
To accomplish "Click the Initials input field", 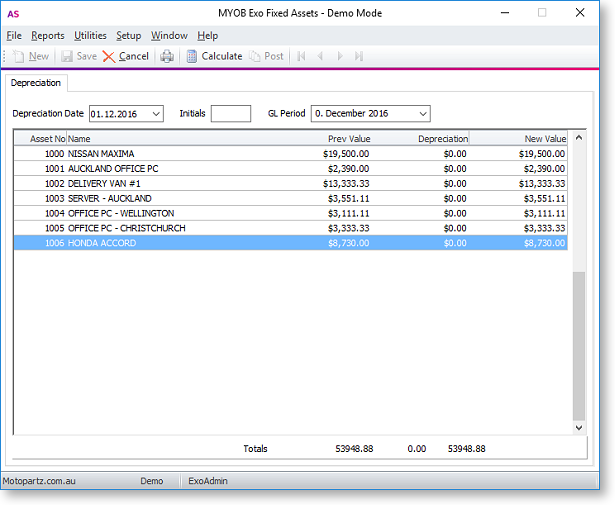I will coord(231,114).
